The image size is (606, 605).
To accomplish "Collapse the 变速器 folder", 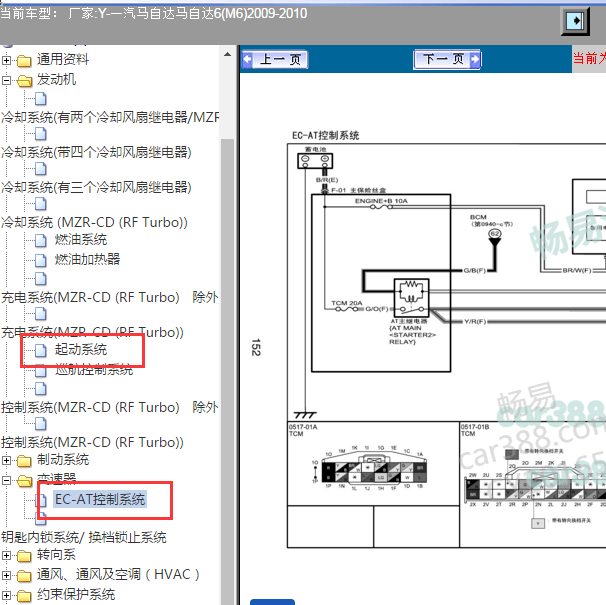I will [6, 481].
